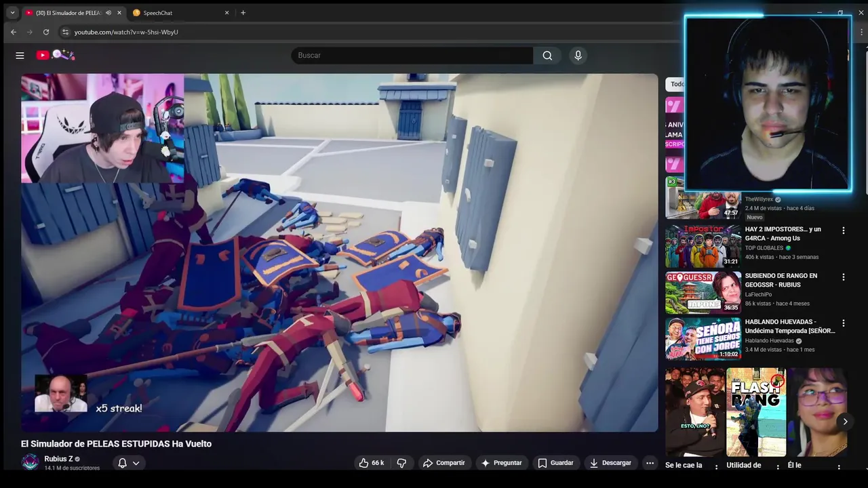Close the YouTube El Simulador tab
868x488 pixels.
coord(120,13)
